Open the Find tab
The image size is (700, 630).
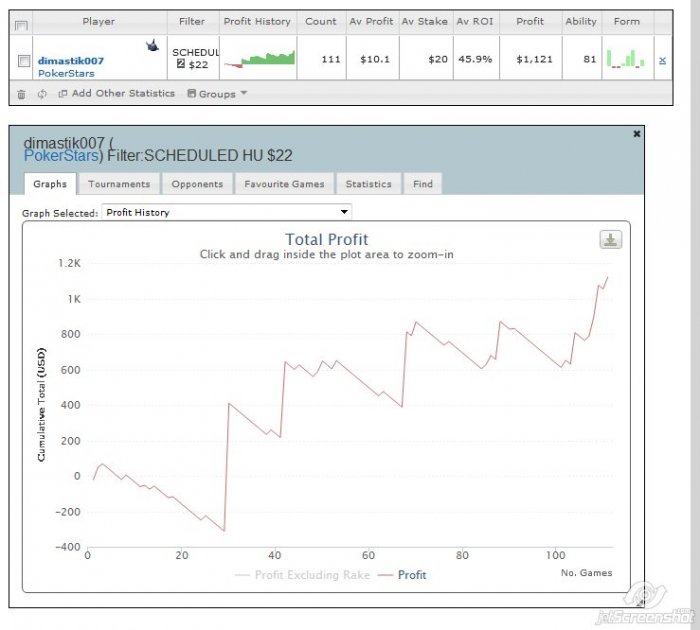(x=423, y=184)
